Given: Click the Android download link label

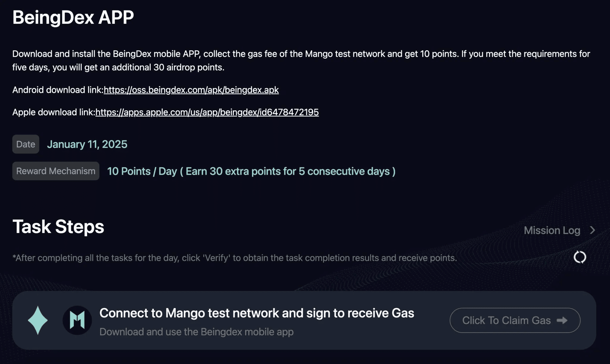Looking at the screenshot, I should click(58, 90).
